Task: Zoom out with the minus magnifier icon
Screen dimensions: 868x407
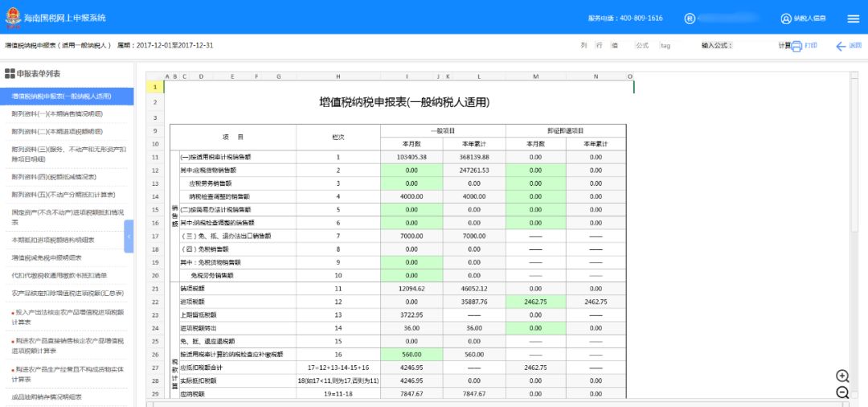Action: 842,393
